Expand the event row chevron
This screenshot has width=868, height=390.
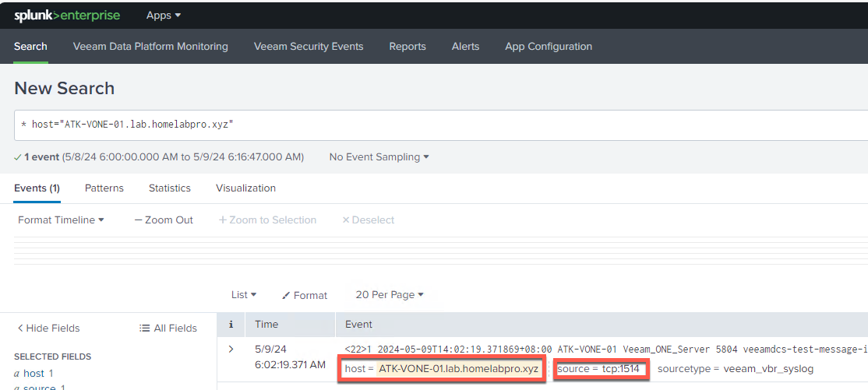click(231, 349)
